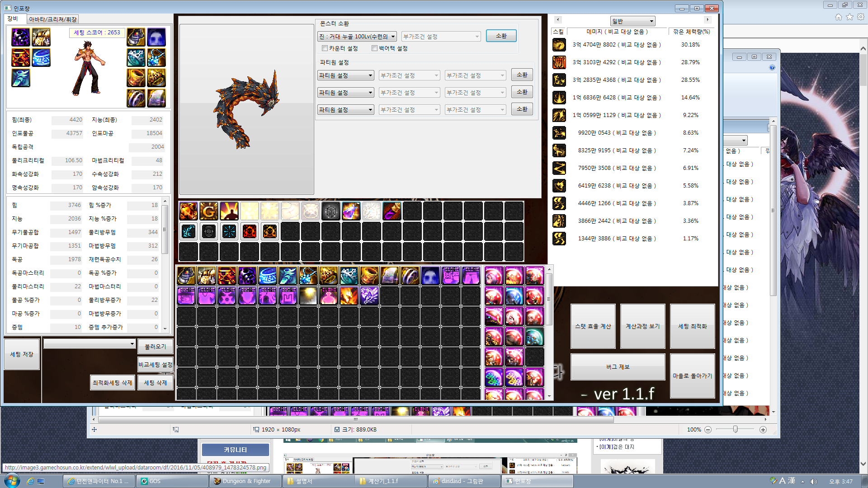Open the monster selection dropdown
Viewport: 868px width, 488px height.
pos(357,37)
